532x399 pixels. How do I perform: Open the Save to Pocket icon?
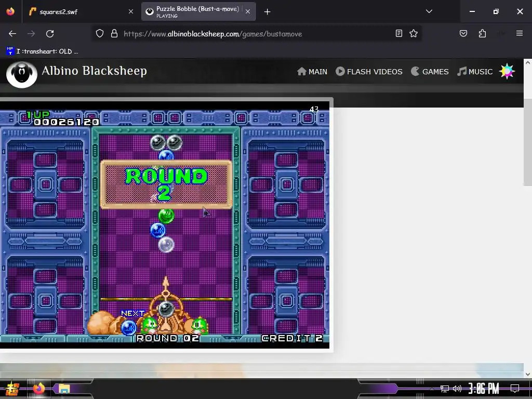pos(463,33)
